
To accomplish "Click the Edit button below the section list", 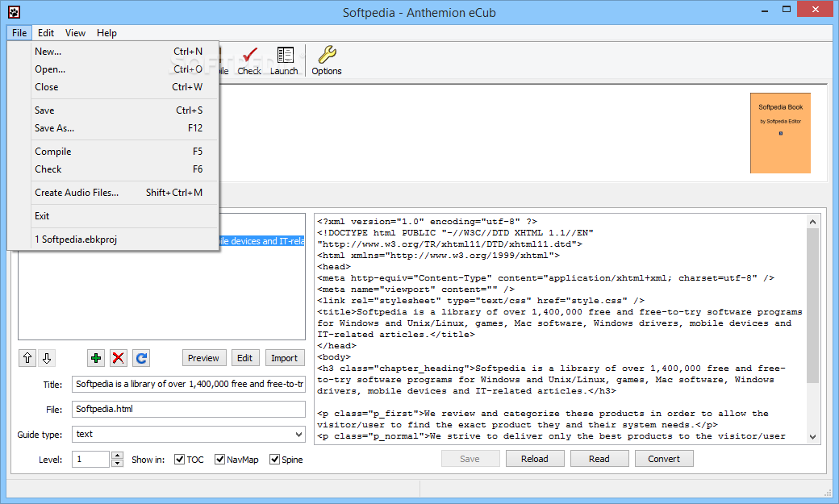I will [x=244, y=358].
